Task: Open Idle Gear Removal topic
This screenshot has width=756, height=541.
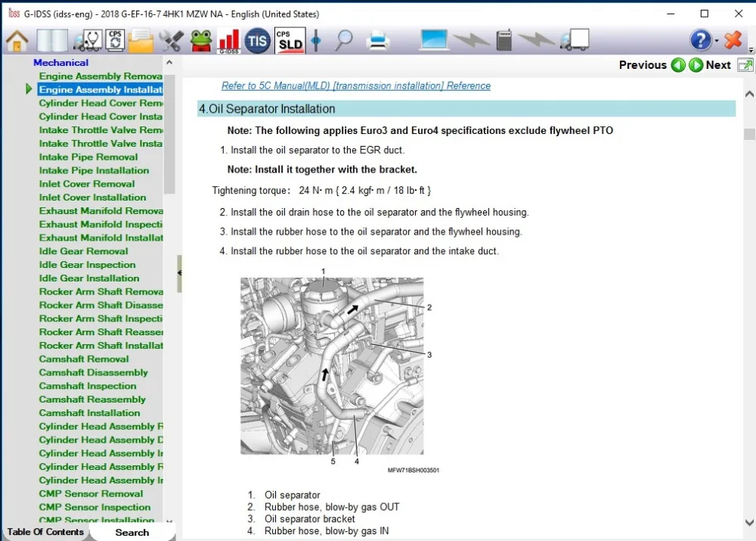Action: pos(83,251)
